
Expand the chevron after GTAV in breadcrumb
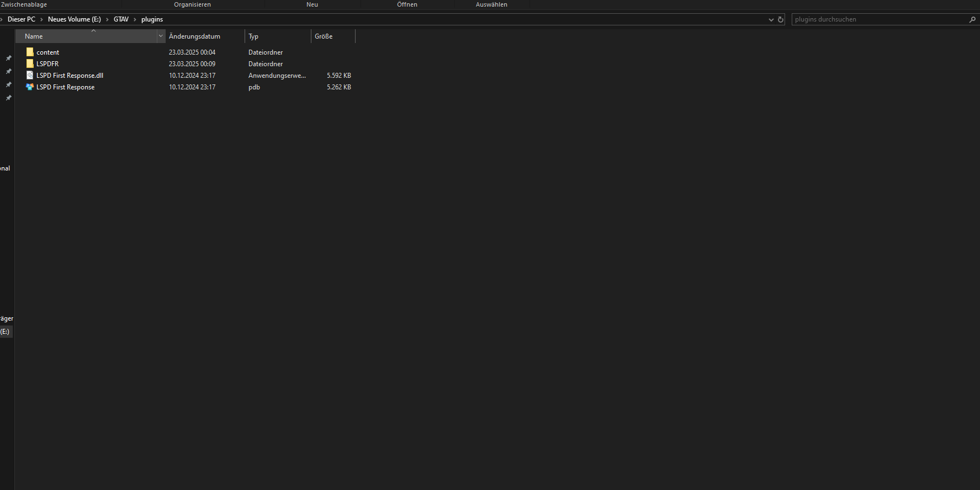pyautogui.click(x=135, y=19)
